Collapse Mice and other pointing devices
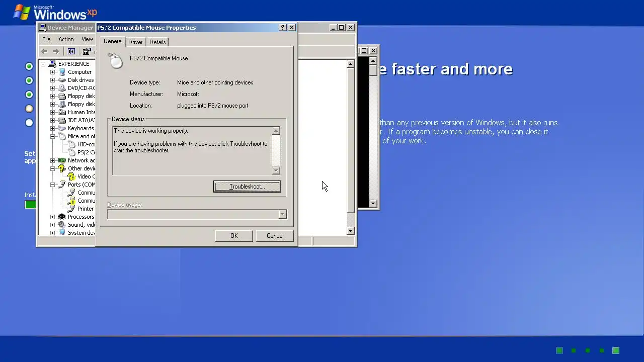 tap(52, 136)
